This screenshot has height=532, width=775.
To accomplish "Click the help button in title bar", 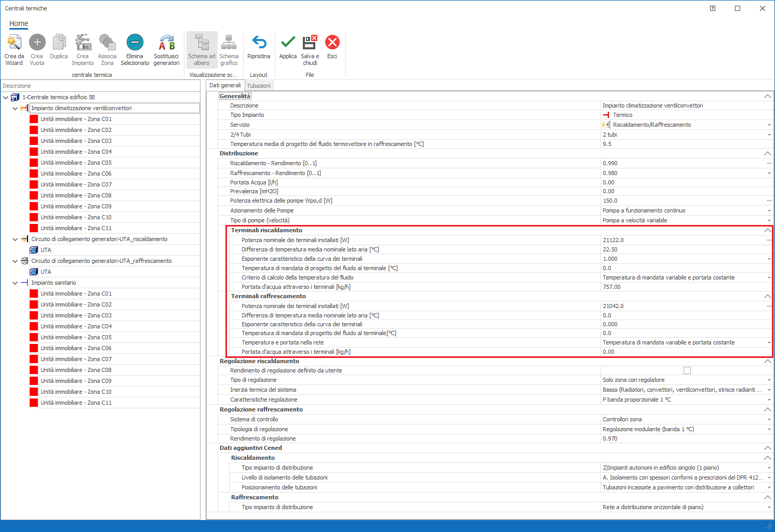I will (713, 8).
